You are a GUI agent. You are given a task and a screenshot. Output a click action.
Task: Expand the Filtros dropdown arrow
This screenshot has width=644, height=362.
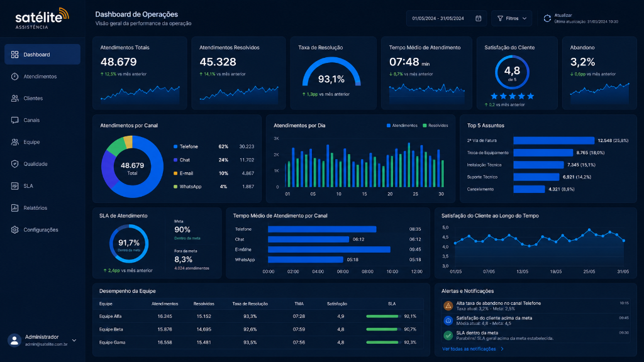[x=525, y=18]
